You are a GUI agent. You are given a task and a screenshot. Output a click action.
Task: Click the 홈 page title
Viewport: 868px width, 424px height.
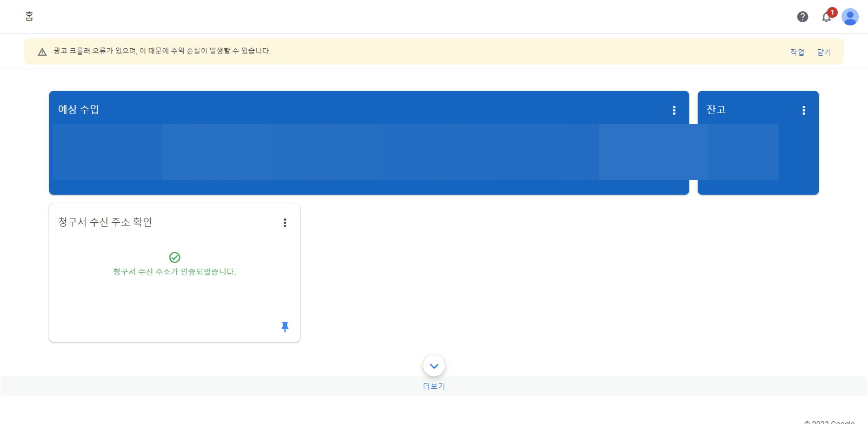click(x=29, y=16)
